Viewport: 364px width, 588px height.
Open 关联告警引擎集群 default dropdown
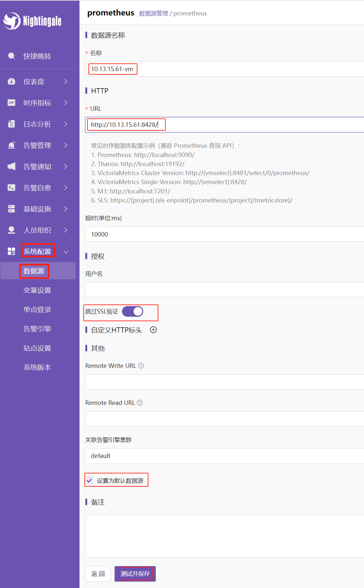pyautogui.click(x=225, y=456)
